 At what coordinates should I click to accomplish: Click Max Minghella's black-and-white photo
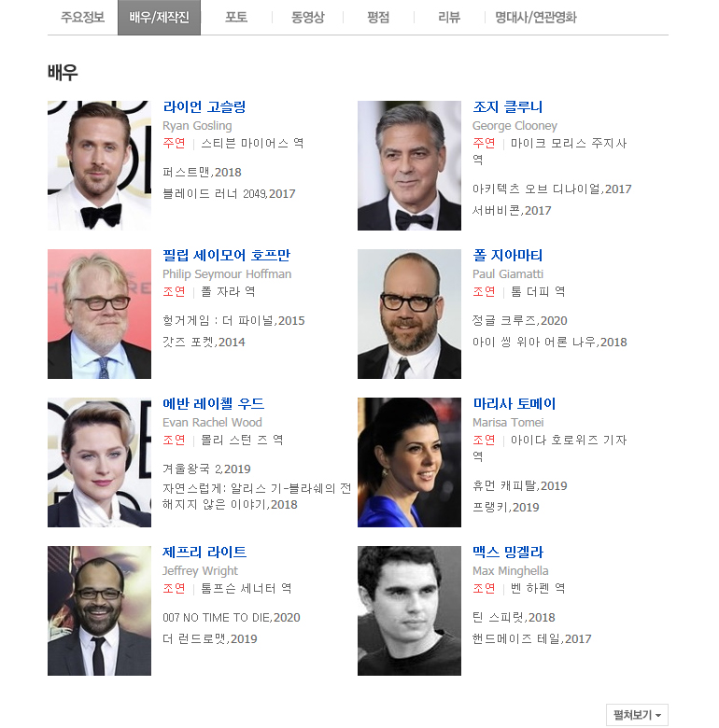point(409,610)
